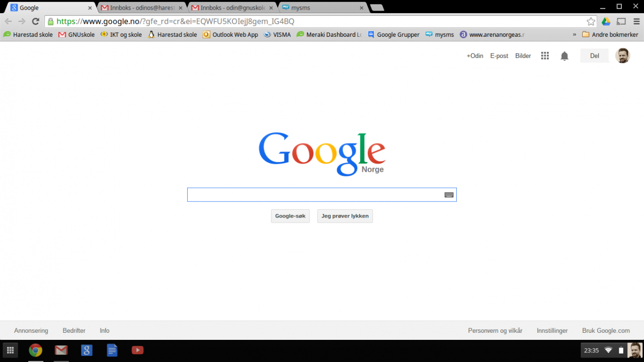Open Wi-Fi status in system tray

click(x=608, y=350)
